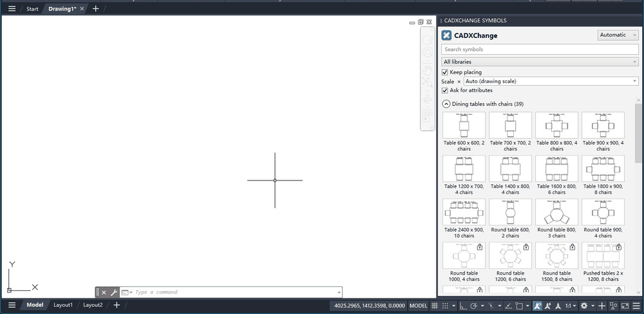Focus the Search symbols field
The height and width of the screenshot is (314, 644).
point(540,49)
